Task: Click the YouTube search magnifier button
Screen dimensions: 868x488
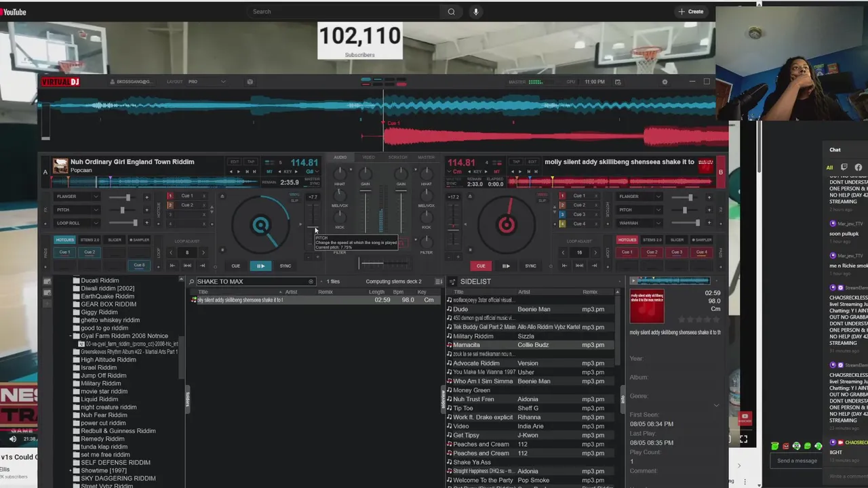Action: click(451, 12)
